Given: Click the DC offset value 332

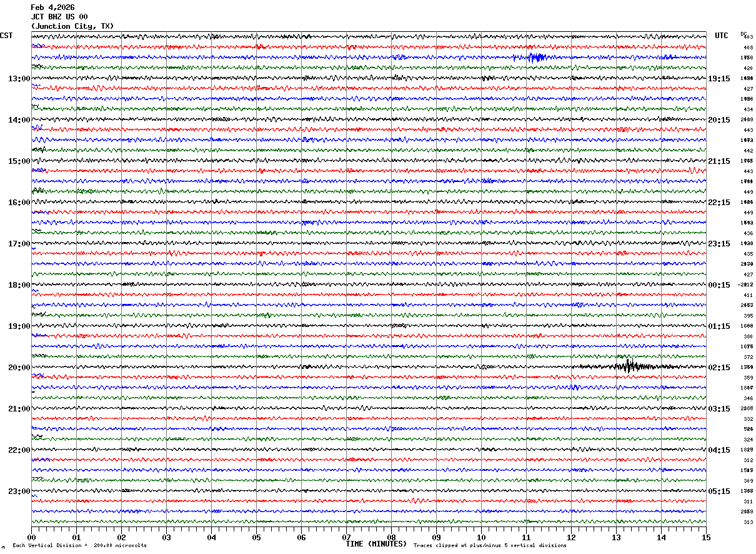Looking at the screenshot, I should tap(748, 419).
